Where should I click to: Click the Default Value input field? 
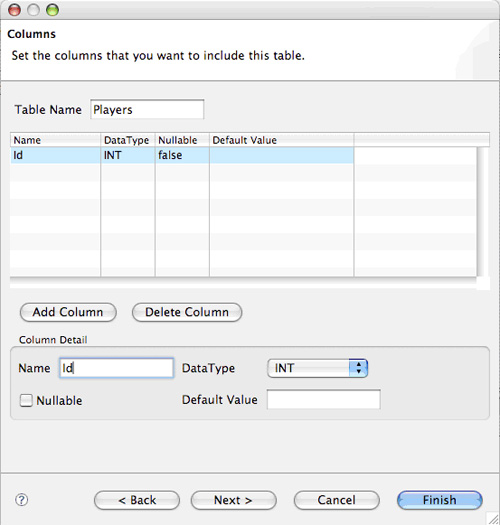[324, 399]
